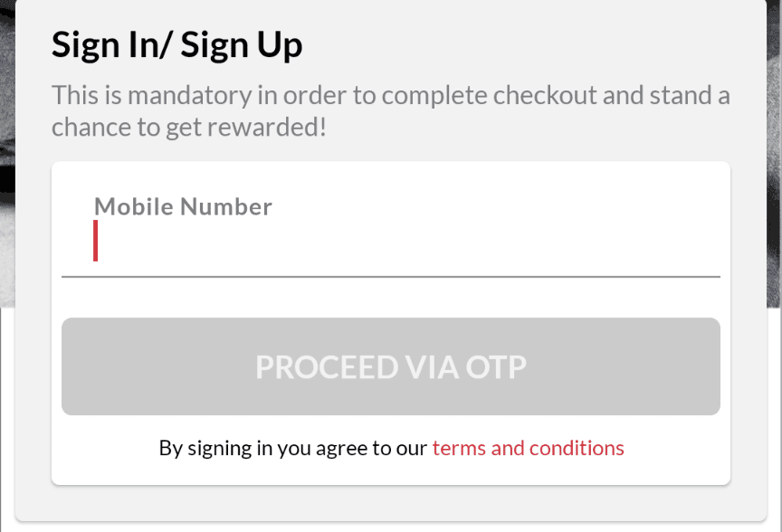This screenshot has height=532, width=782.
Task: Click the underline beneath the Mobile Number field
Action: 390,276
